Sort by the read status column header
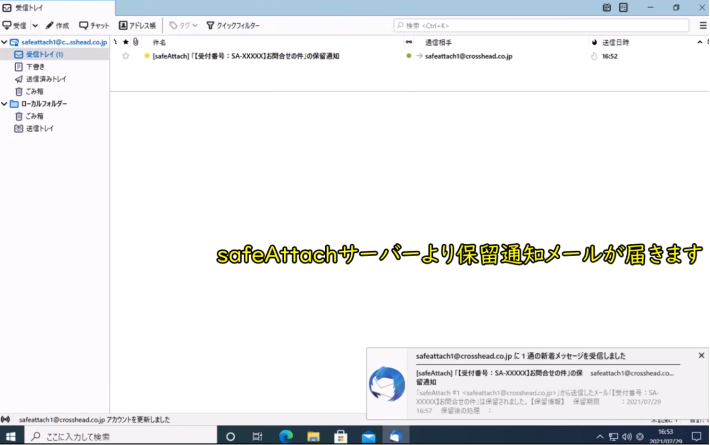The width and height of the screenshot is (710, 445). click(x=409, y=42)
